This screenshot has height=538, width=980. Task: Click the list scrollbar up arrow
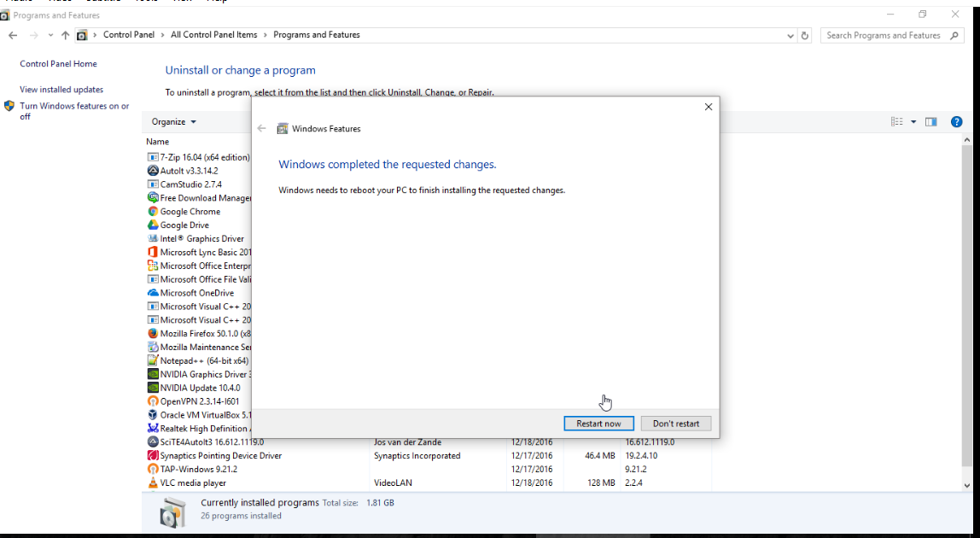click(967, 140)
